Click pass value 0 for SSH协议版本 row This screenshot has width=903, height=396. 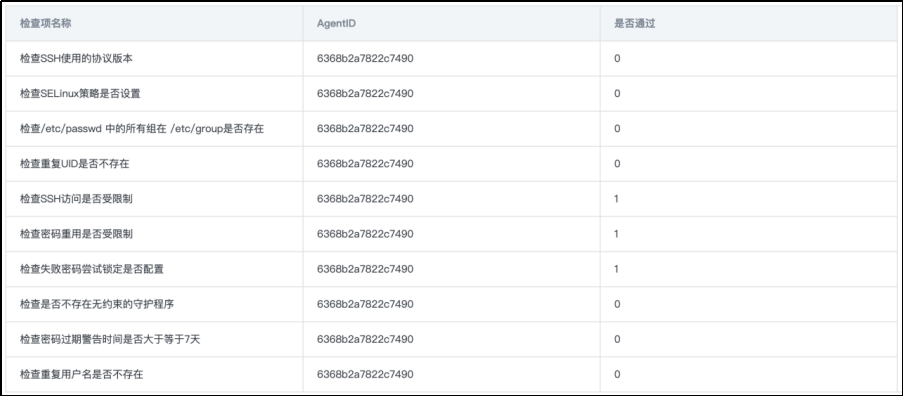(x=617, y=59)
